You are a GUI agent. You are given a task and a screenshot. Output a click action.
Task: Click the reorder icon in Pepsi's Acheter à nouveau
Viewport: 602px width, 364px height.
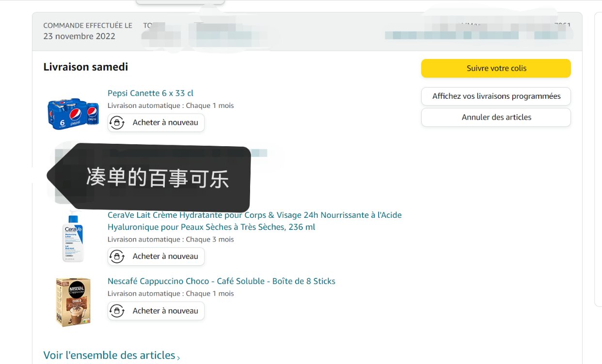[117, 123]
